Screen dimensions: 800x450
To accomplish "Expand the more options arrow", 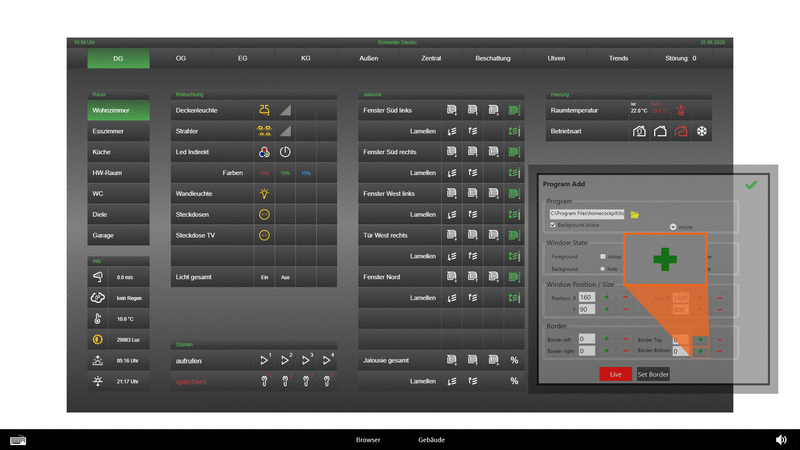I will click(673, 227).
